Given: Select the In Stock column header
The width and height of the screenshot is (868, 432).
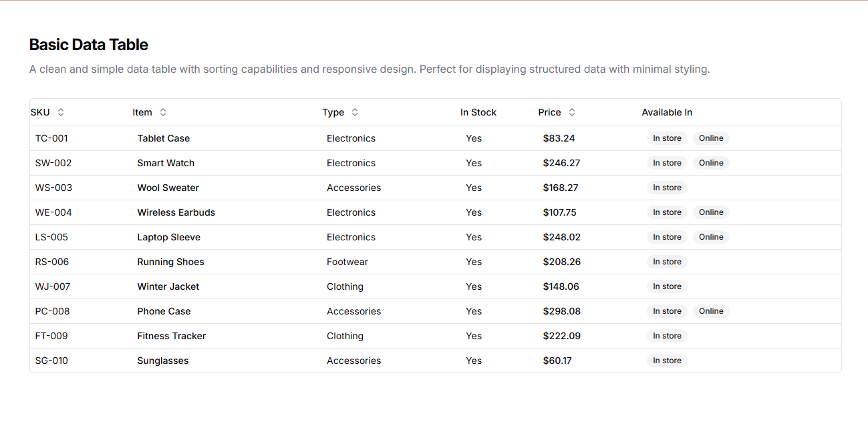Looking at the screenshot, I should [x=478, y=112].
